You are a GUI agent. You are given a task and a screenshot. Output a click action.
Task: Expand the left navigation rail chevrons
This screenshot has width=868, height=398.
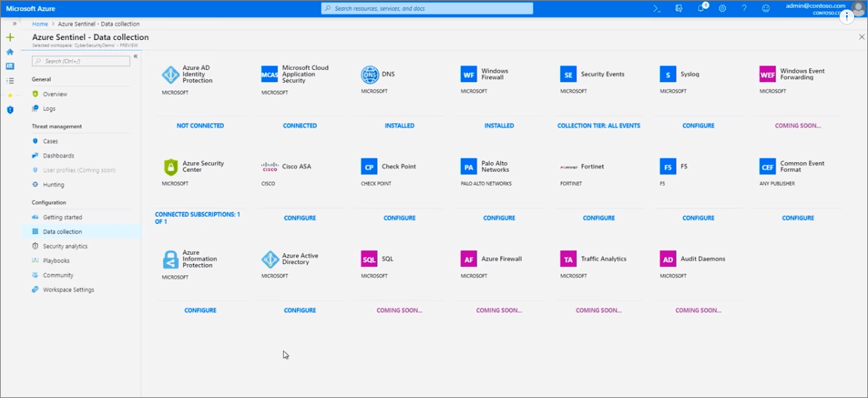[x=15, y=24]
